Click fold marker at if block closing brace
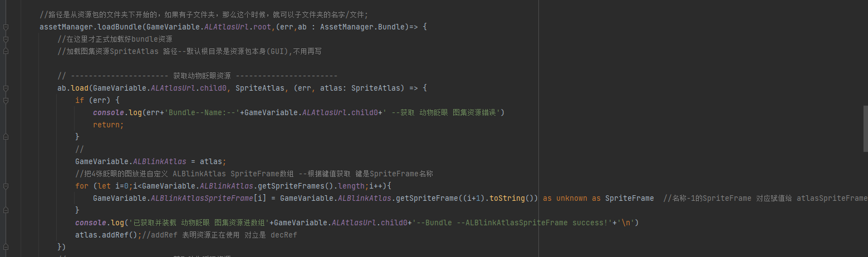Viewport: 868px width, 257px height. pyautogui.click(x=6, y=137)
